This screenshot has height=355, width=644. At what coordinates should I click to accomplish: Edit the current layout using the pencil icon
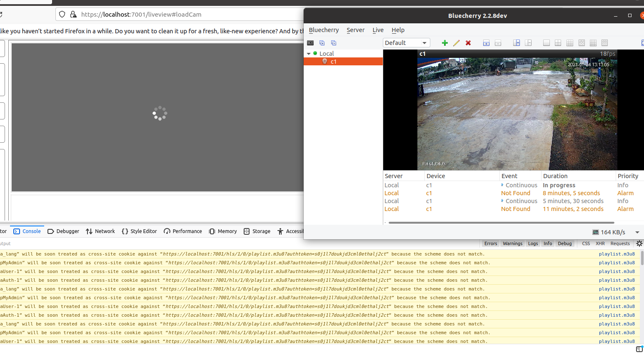(456, 42)
